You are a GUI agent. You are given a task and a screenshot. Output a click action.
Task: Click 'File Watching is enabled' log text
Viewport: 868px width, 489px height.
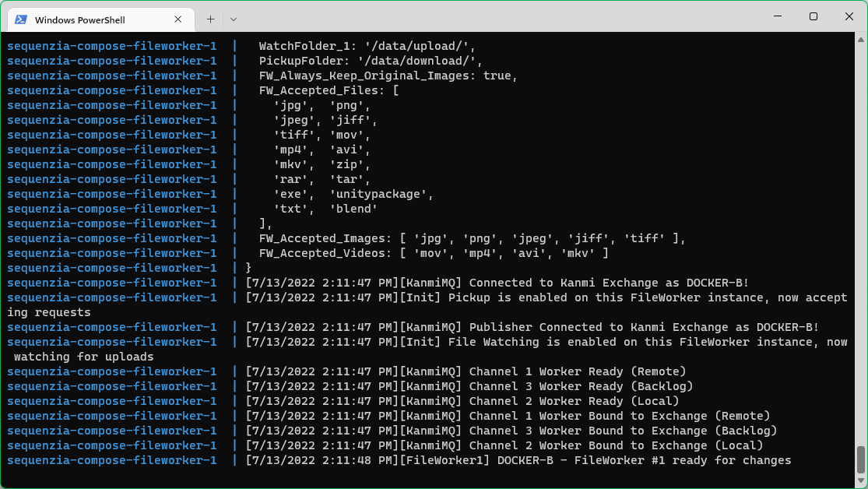pos(532,343)
